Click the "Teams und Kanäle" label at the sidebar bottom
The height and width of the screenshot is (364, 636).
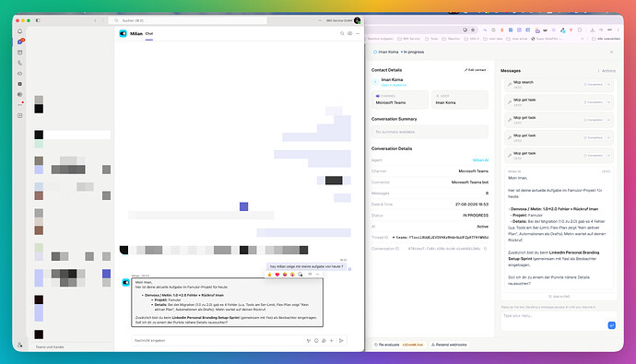coord(50,347)
